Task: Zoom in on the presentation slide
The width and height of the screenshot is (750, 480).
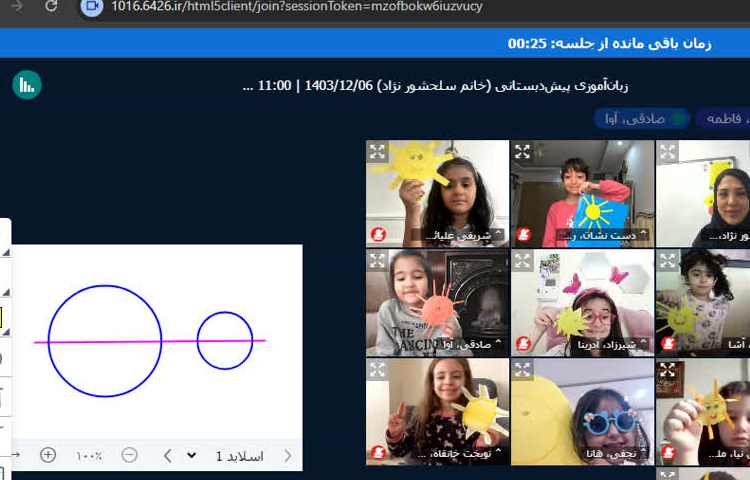Action: tap(48, 455)
